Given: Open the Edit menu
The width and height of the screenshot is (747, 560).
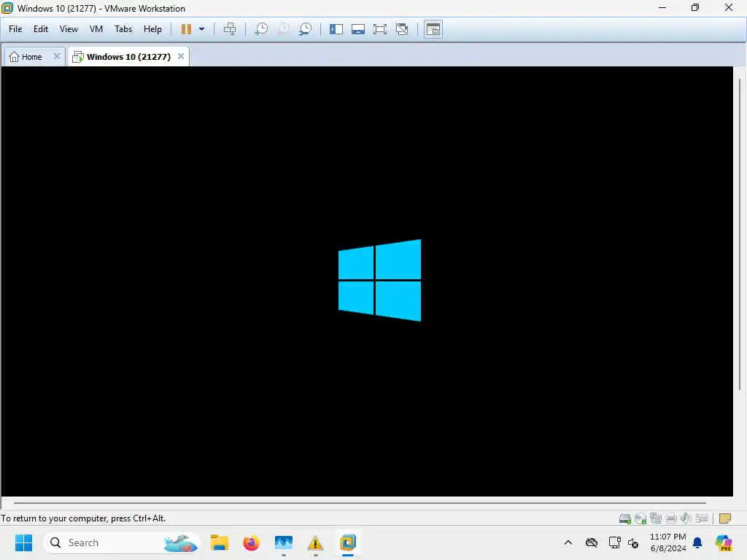Looking at the screenshot, I should click(x=41, y=29).
